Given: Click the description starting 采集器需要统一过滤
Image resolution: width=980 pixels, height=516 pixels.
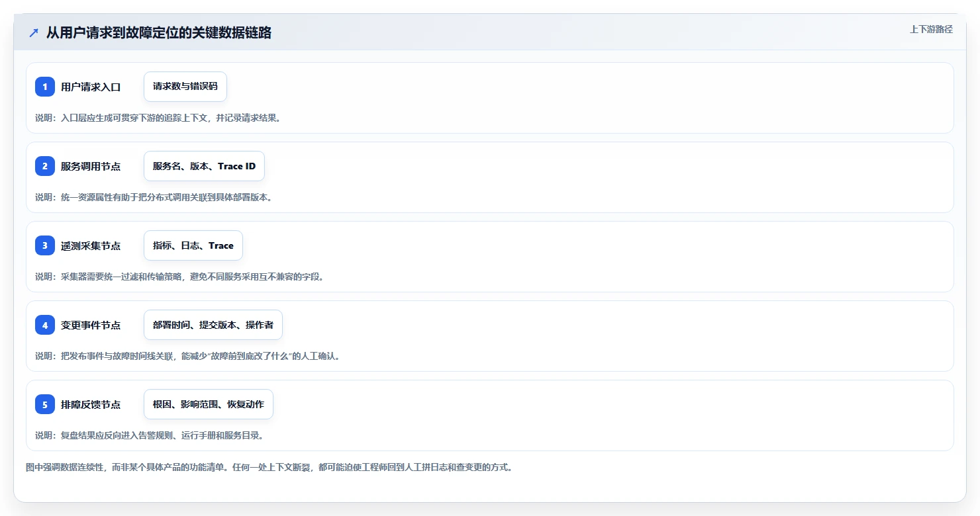Looking at the screenshot, I should point(179,277).
